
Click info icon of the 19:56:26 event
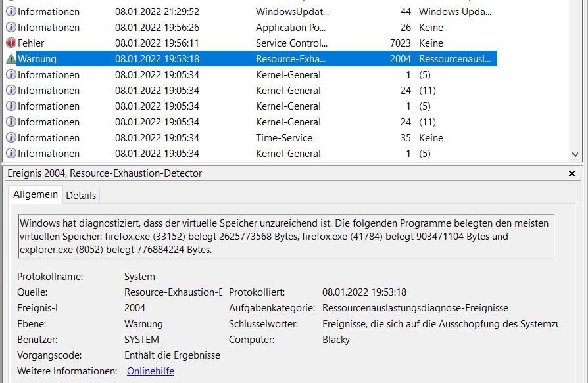[x=11, y=28]
